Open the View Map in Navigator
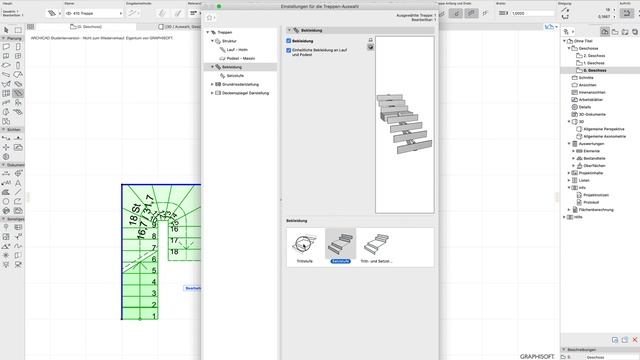Viewport: 640px width, 360px height. click(615, 31)
